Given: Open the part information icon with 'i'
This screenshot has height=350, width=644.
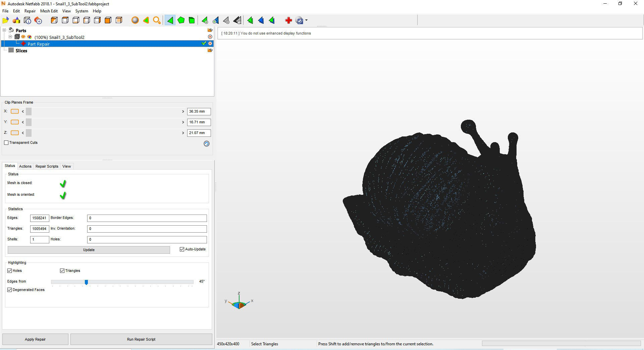Looking at the screenshot, I should tap(28, 20).
